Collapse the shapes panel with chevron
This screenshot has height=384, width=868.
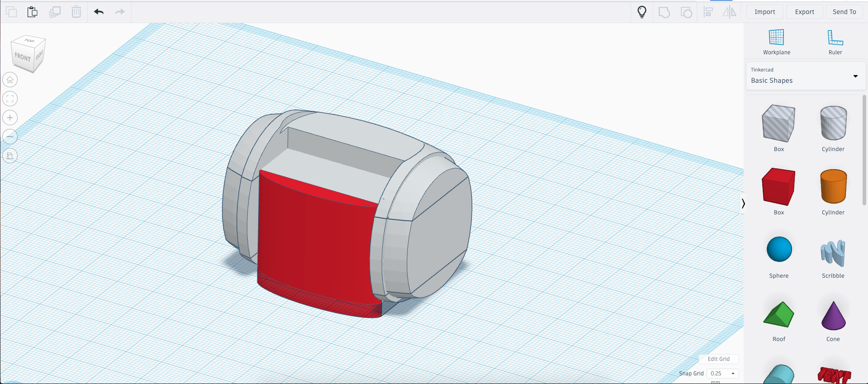coord(743,204)
